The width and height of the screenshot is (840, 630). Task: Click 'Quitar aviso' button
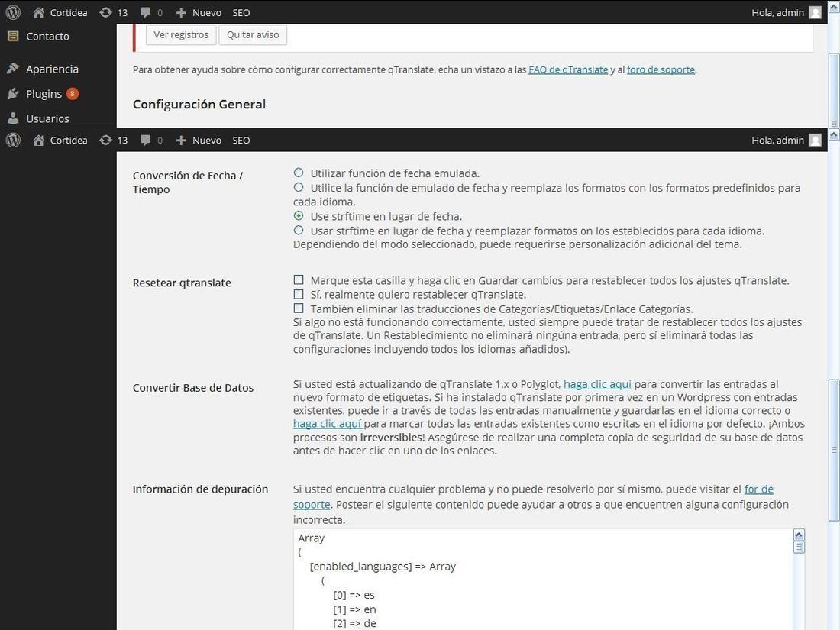[x=253, y=35]
